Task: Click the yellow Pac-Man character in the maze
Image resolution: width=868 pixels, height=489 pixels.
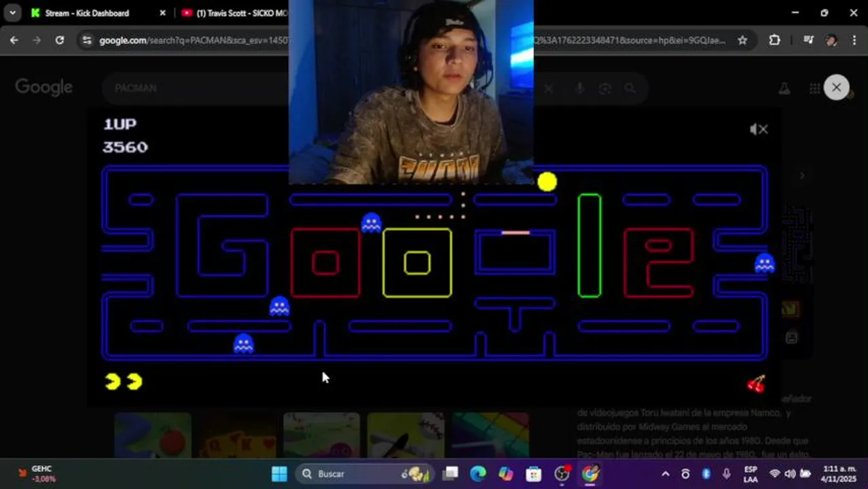Action: coord(547,182)
